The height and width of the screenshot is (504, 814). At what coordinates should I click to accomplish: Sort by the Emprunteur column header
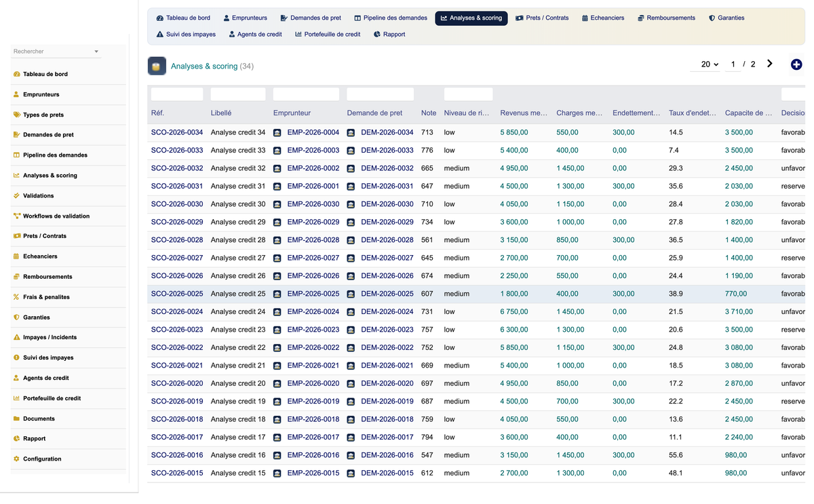[292, 113]
